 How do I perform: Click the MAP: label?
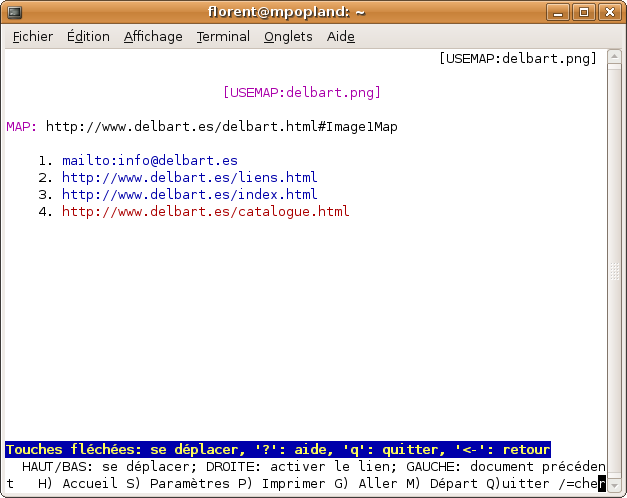(x=22, y=127)
